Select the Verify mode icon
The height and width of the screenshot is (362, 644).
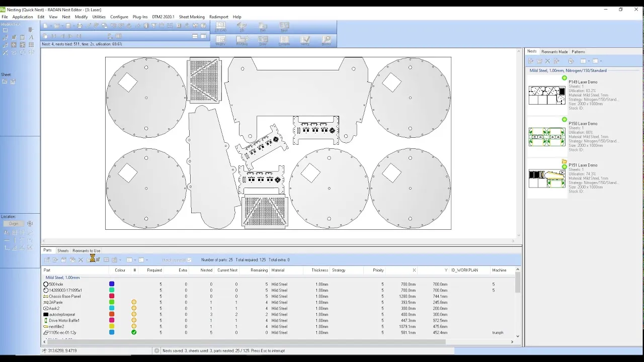305,41
